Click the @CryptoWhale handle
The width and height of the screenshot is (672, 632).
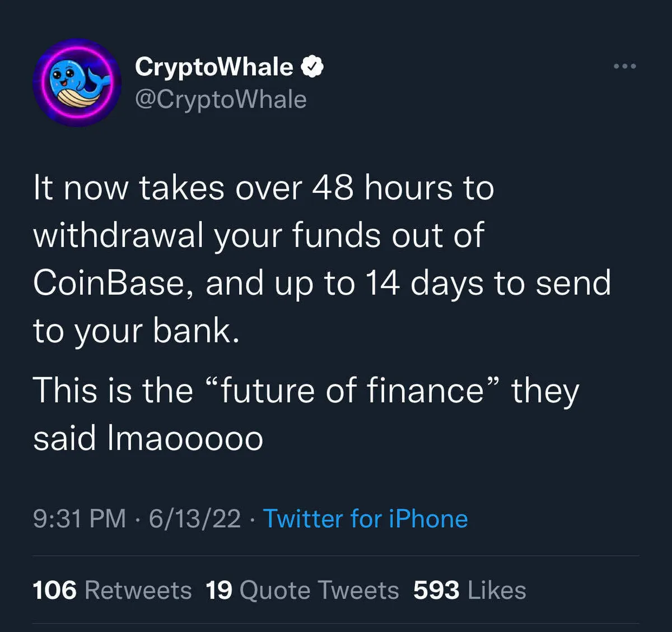click(x=221, y=100)
